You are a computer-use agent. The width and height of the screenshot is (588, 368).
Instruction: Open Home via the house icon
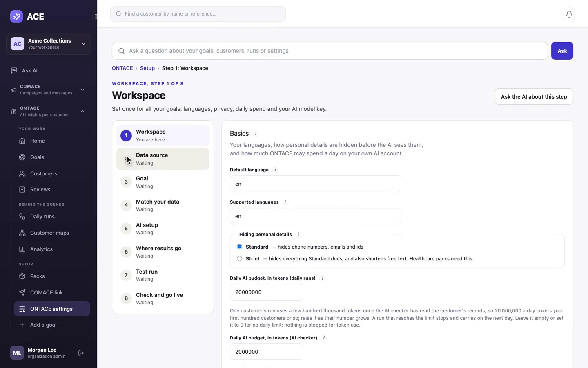coord(22,141)
